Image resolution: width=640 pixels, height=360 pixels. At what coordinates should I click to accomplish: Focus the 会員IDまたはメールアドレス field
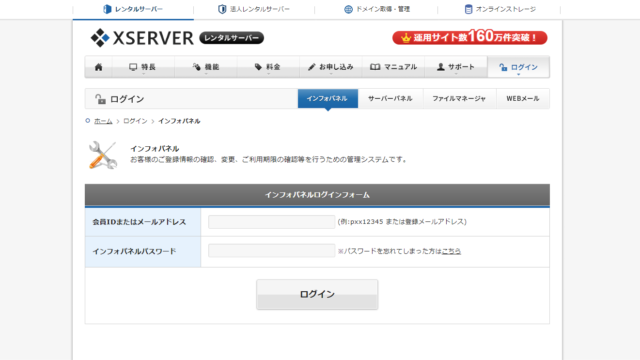[x=271, y=222]
